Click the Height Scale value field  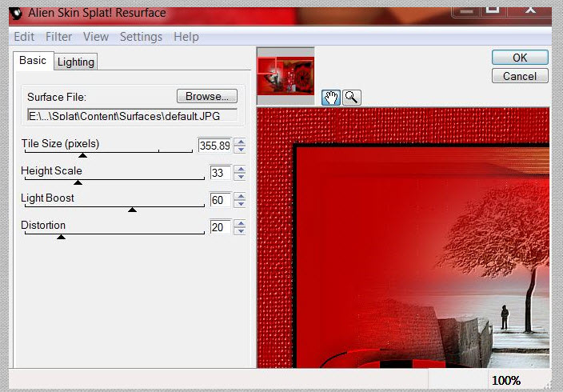(220, 173)
